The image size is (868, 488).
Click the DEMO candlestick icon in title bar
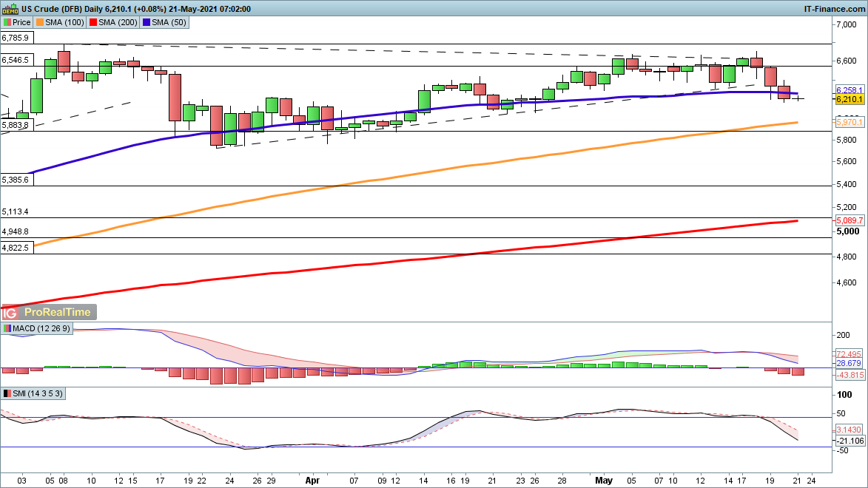click(x=10, y=9)
